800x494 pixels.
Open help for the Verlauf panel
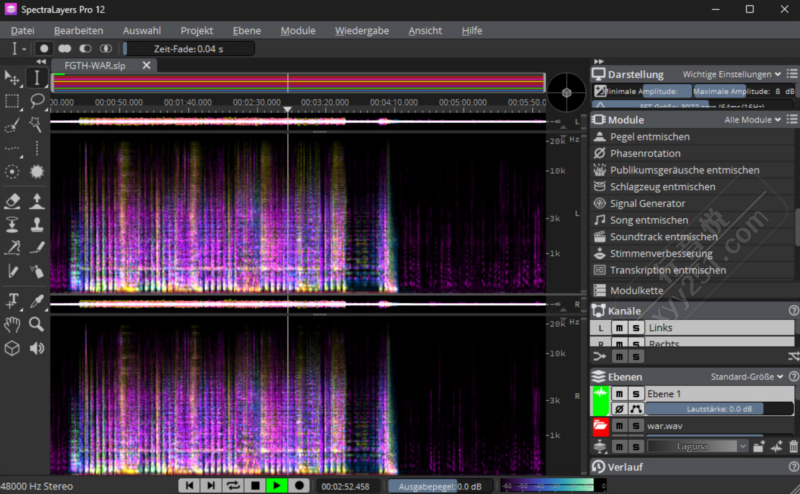[x=793, y=466]
